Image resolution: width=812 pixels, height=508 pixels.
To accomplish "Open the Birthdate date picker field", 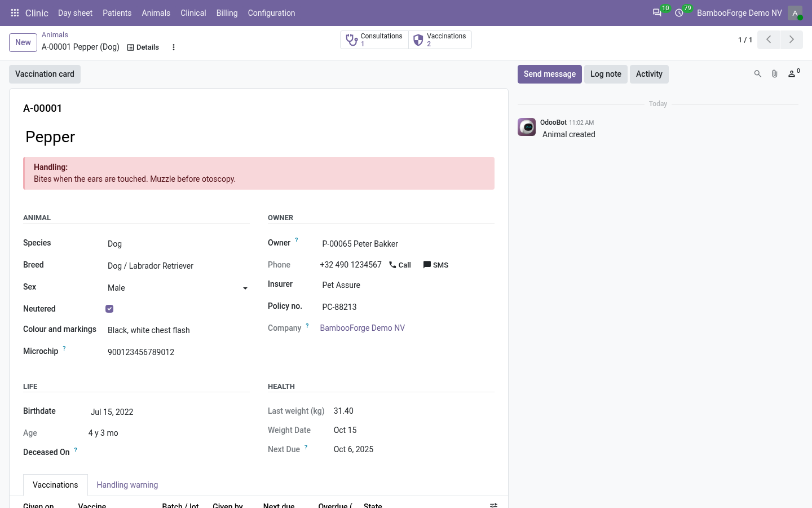I will tap(169, 412).
